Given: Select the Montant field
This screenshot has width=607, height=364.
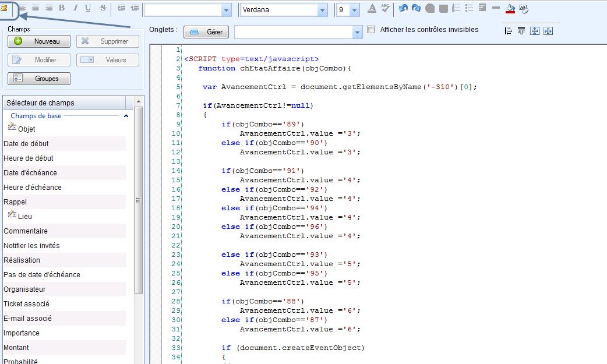Looking at the screenshot, I should pos(65,348).
